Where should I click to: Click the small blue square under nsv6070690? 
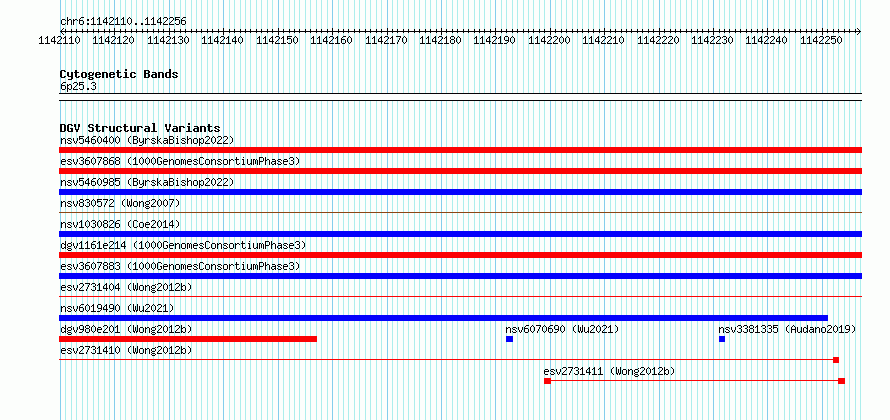tap(509, 339)
